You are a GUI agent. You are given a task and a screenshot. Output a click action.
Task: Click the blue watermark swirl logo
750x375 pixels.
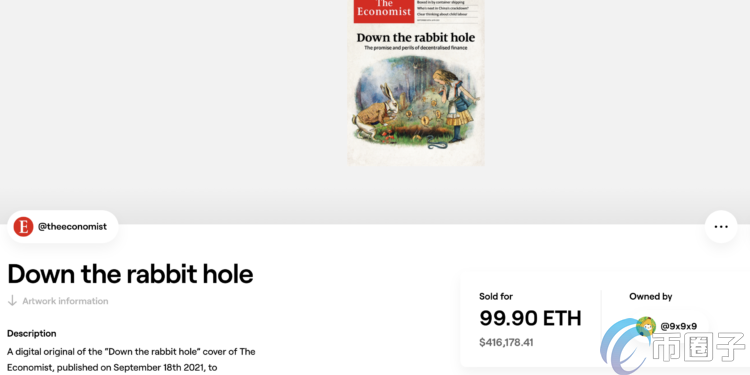pyautogui.click(x=624, y=345)
